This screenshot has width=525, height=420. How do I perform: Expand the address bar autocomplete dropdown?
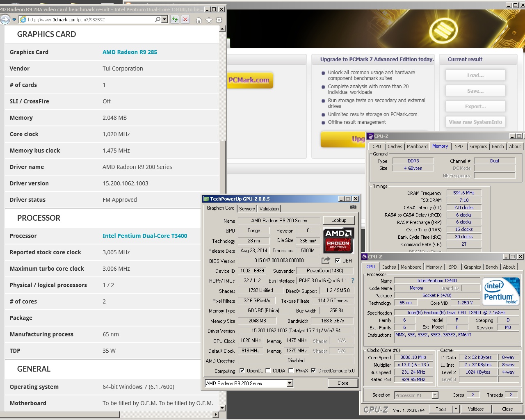pos(164,19)
